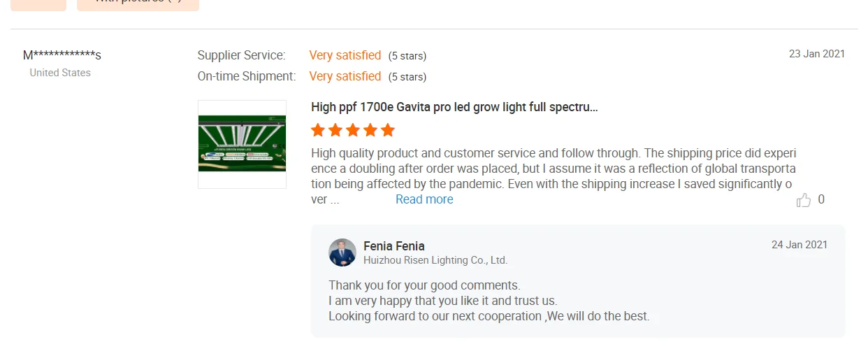Open the Huizhou Risen Lighting Co., Ltd. link

coord(435,260)
